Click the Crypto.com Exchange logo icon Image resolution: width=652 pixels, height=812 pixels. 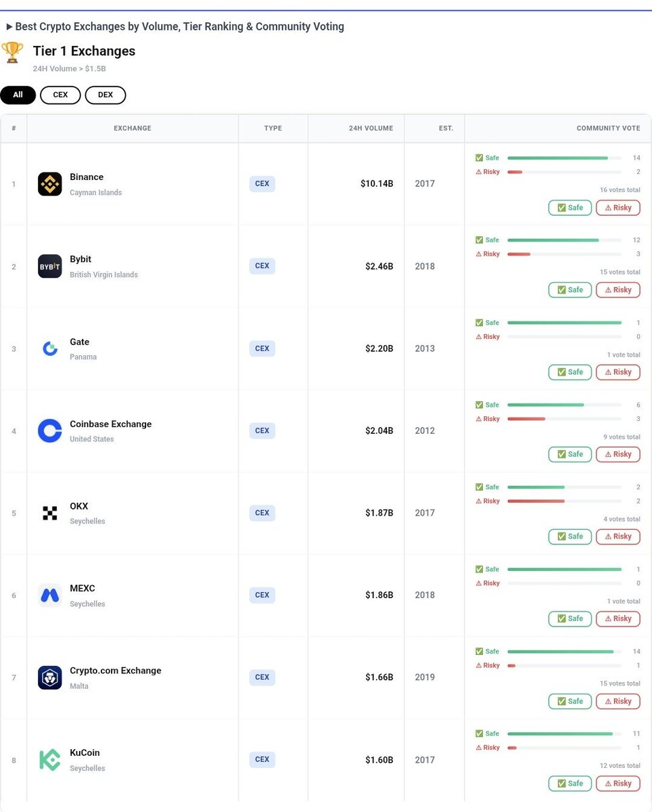tap(50, 677)
